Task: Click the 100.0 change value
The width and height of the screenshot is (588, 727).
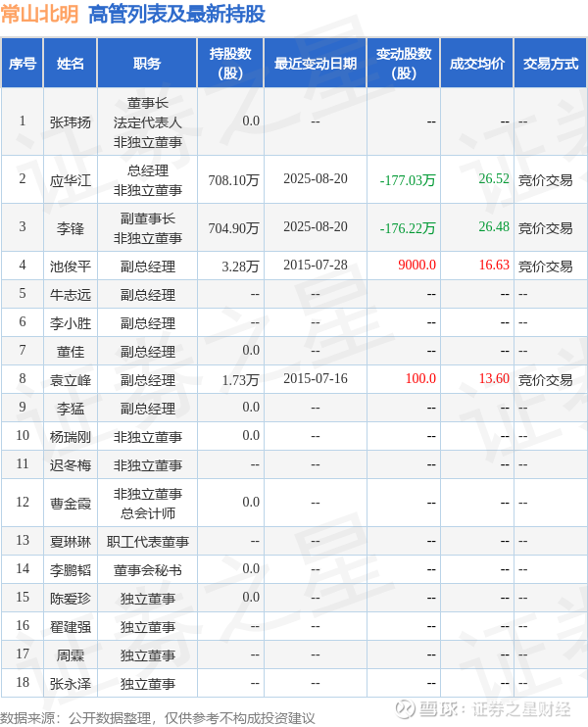Action: (x=420, y=378)
